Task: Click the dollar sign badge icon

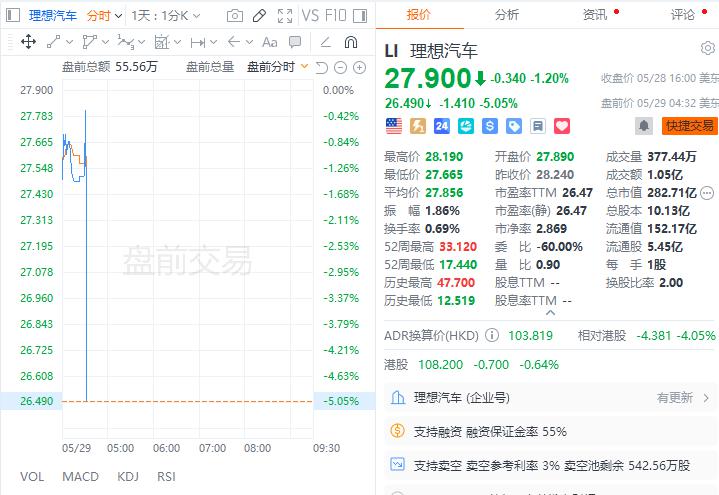Action: [x=490, y=126]
